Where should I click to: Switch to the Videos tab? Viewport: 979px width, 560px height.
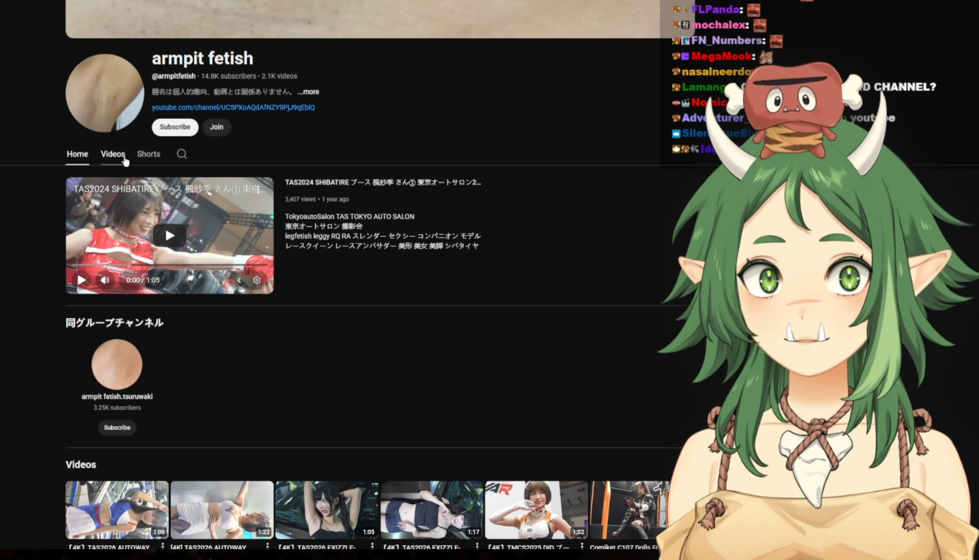[x=113, y=154]
